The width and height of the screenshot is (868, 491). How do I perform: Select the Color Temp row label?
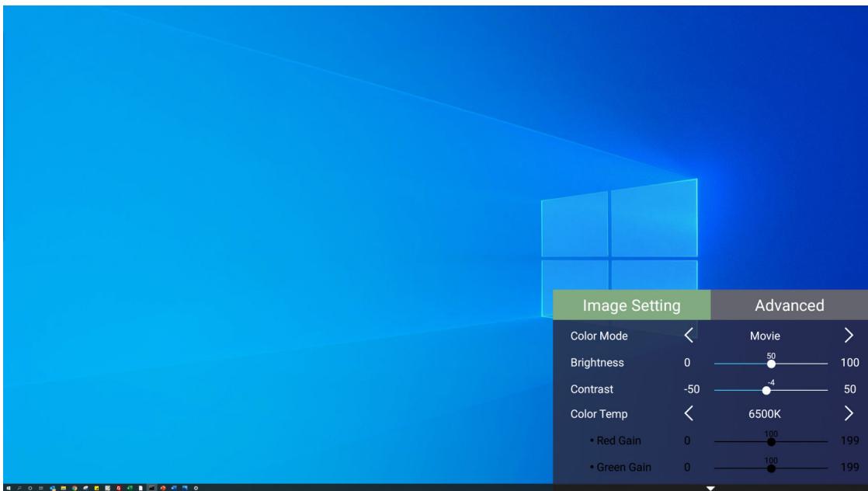(x=599, y=414)
